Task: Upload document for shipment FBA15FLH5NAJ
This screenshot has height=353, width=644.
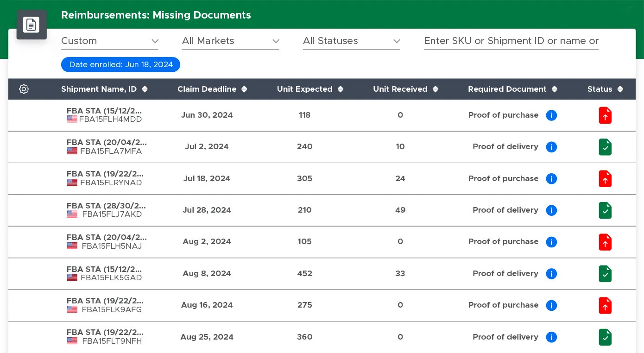Action: 605,242
